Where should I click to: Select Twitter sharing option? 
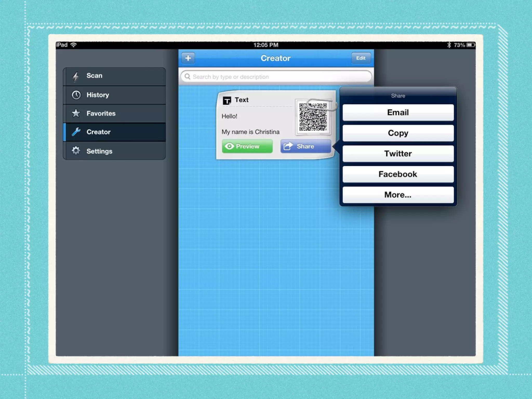click(x=398, y=154)
